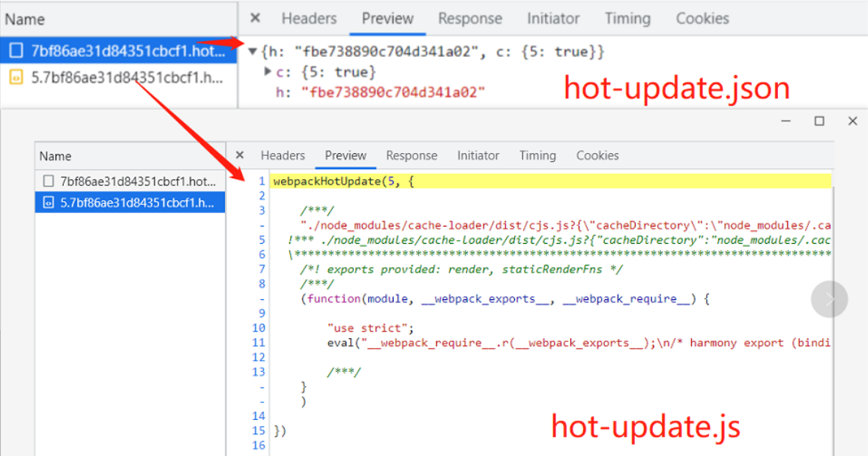Screen dimensions: 868x456
Task: Click the ./node_modules/cache-loader string line
Action: point(565,226)
